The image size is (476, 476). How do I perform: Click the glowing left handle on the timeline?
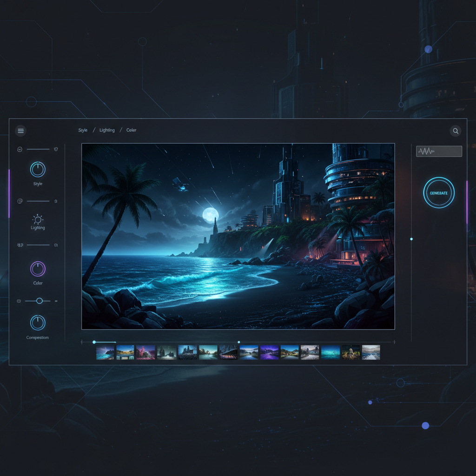[94, 342]
